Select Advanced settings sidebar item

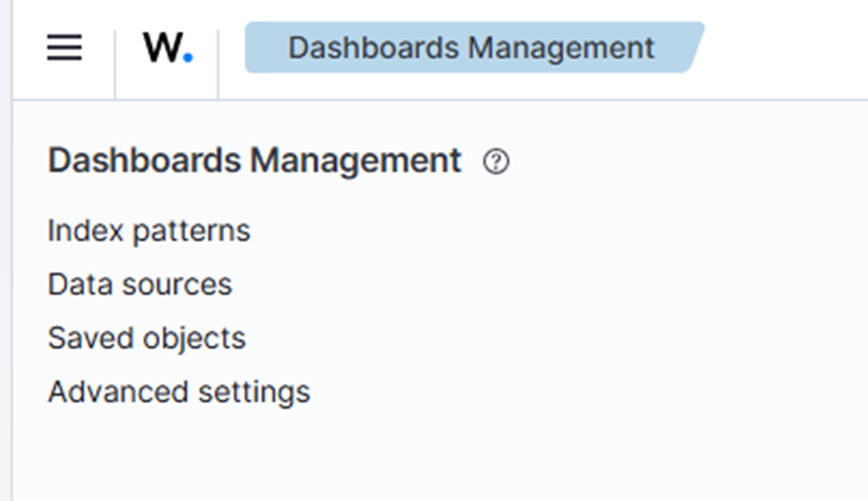click(179, 392)
